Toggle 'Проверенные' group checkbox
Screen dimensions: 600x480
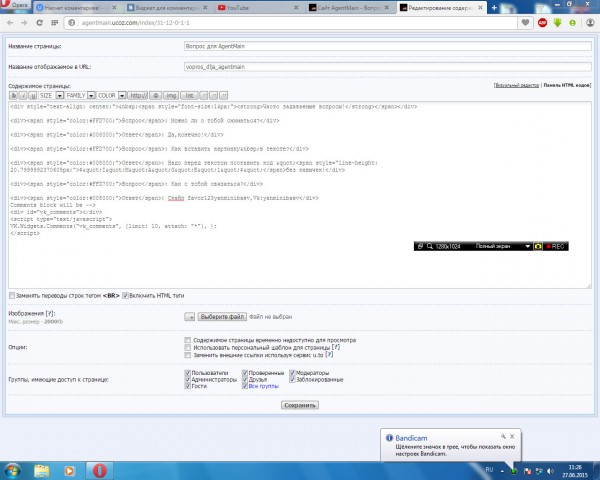[245, 373]
